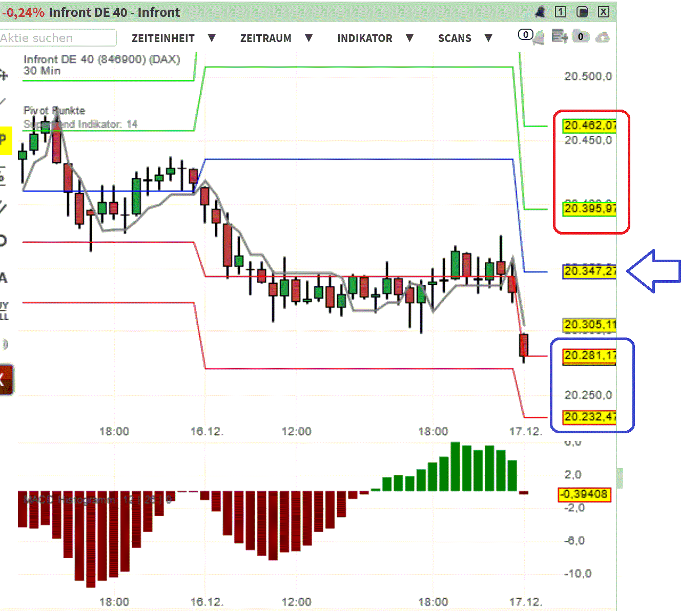Screen dimensions: 700x611
Task: Click the 20.500,0 axis value
Action: pos(588,76)
